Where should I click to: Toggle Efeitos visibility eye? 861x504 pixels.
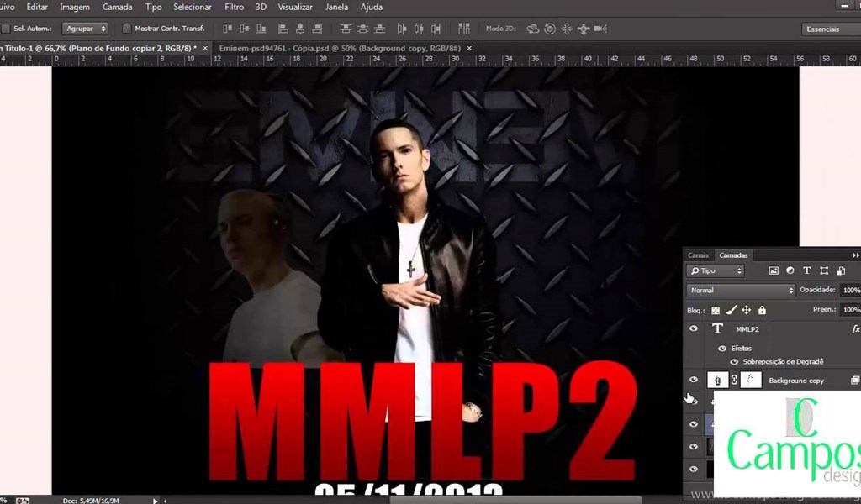click(722, 349)
